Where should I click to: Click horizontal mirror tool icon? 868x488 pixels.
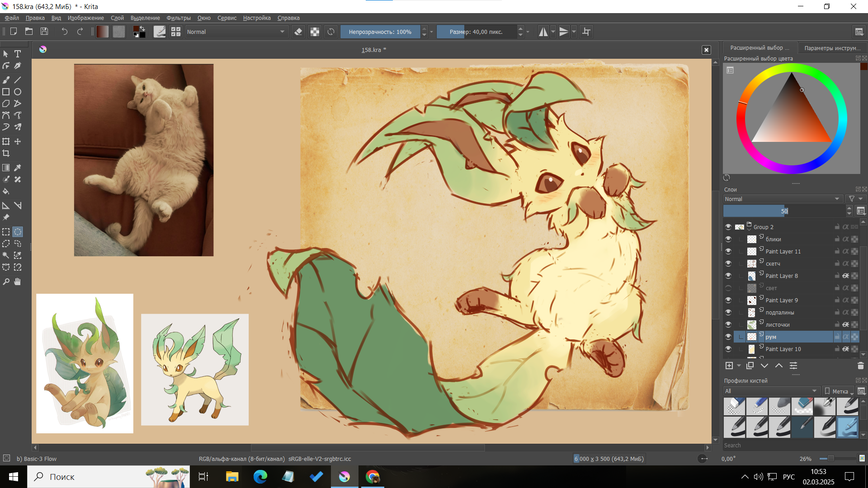tap(543, 32)
